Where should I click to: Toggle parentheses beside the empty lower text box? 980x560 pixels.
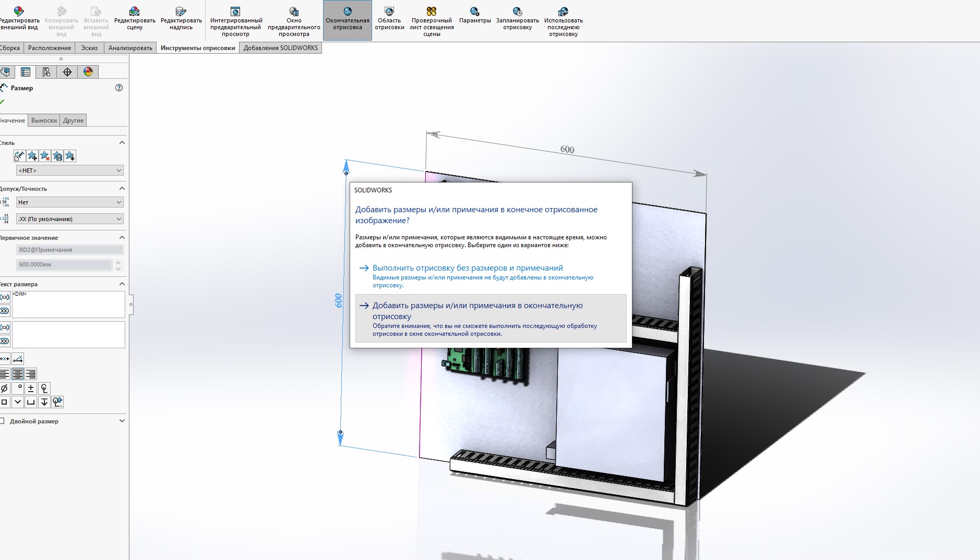tap(5, 327)
